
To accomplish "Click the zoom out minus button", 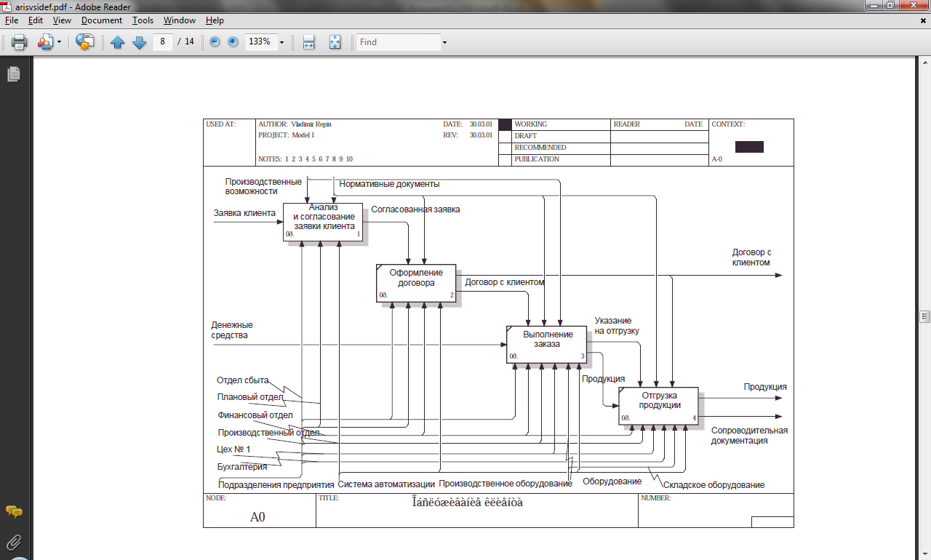I will (215, 41).
